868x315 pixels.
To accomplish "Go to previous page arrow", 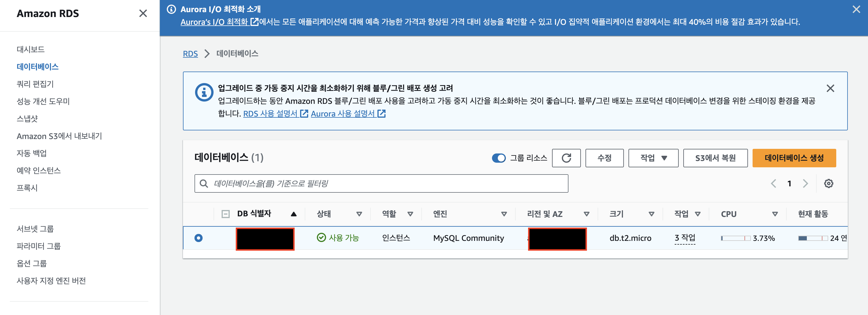I will (x=773, y=184).
